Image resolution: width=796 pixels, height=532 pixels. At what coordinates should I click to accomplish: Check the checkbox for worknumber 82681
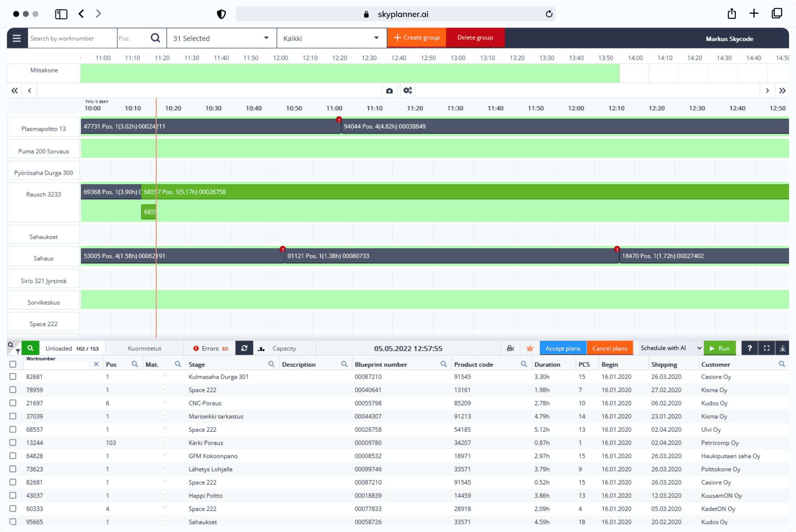coord(13,377)
